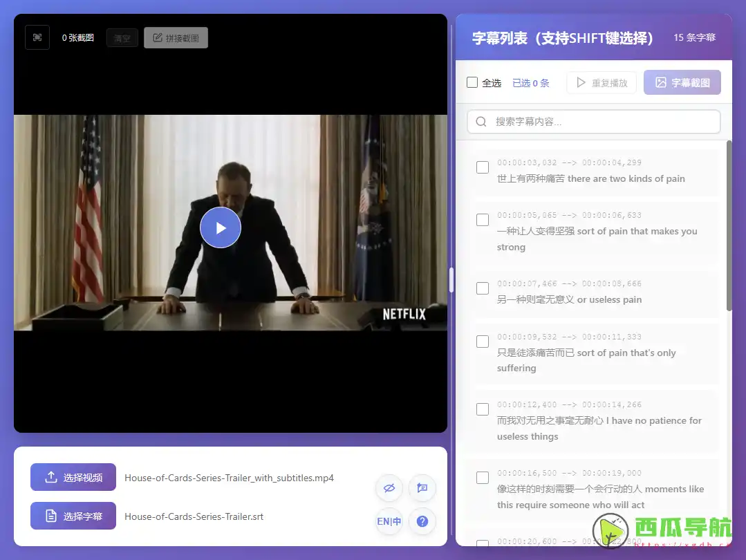Hide subtitles using the crossed-eye icon
Image resolution: width=746 pixels, height=560 pixels.
(389, 488)
